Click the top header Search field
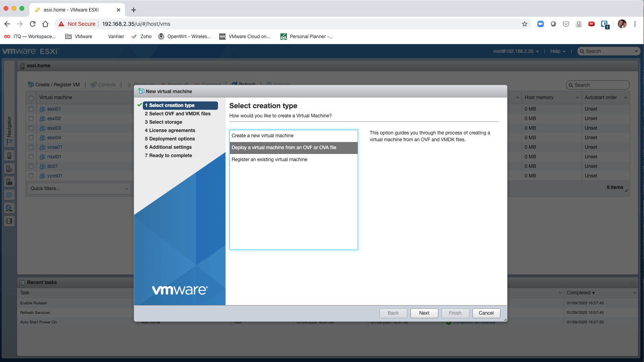This screenshot has width=644, height=362. tap(609, 51)
